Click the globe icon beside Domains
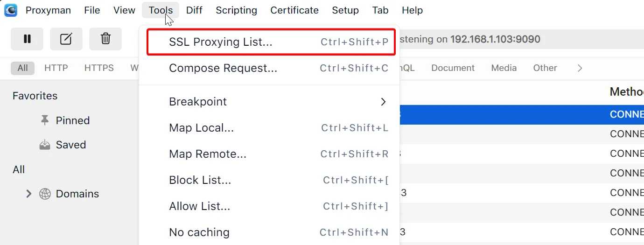 [x=45, y=194]
